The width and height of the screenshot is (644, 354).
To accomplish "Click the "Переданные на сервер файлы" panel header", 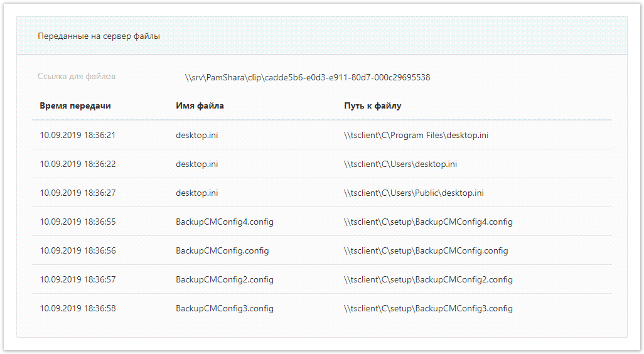I will tap(99, 36).
